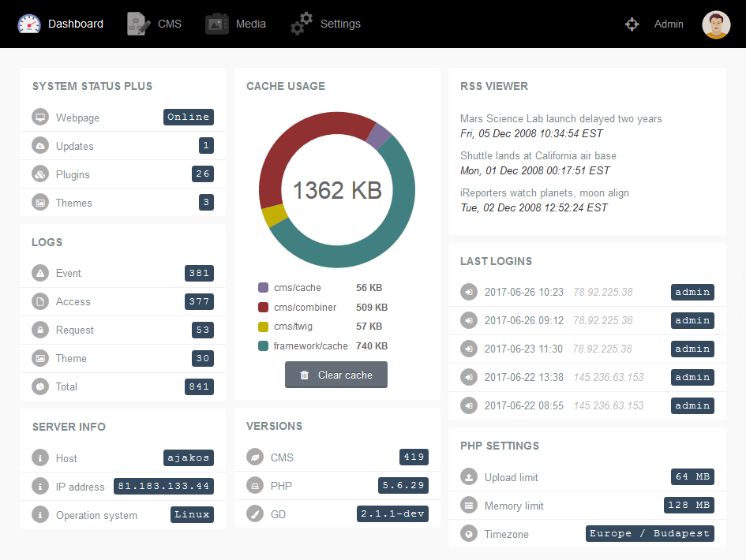Open iReporters watch planets, moon align article

click(544, 192)
